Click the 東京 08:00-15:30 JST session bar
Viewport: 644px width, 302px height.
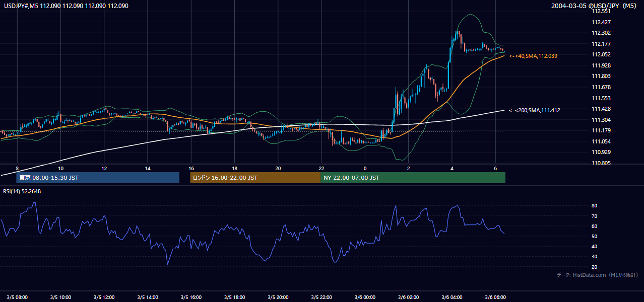[98, 178]
